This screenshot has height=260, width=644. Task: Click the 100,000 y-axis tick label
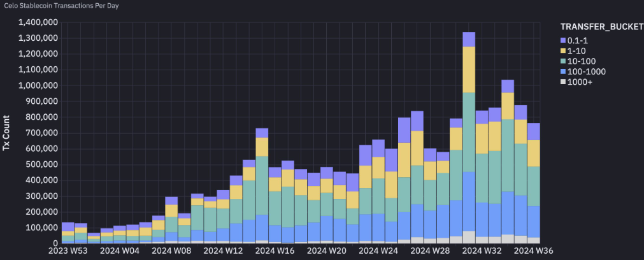tap(43, 228)
